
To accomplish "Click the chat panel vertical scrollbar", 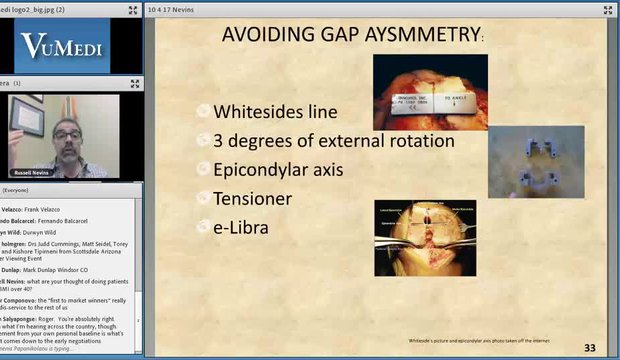I will coord(138,275).
